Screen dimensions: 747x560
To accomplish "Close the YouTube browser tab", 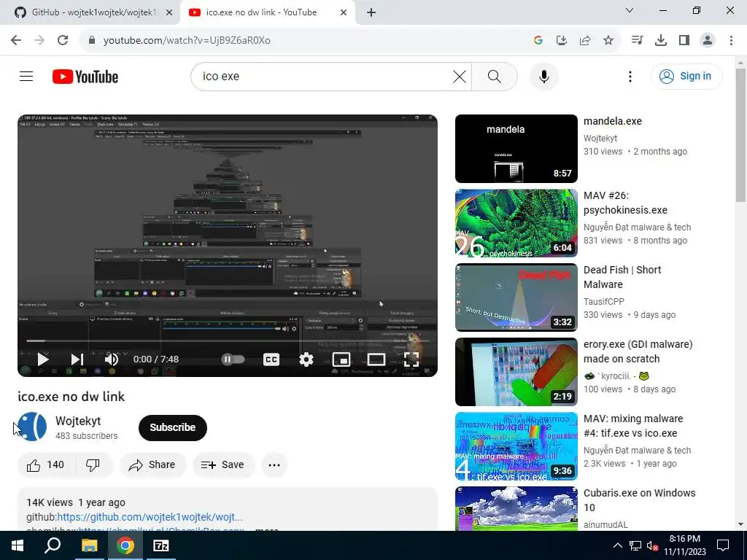I will point(344,12).
